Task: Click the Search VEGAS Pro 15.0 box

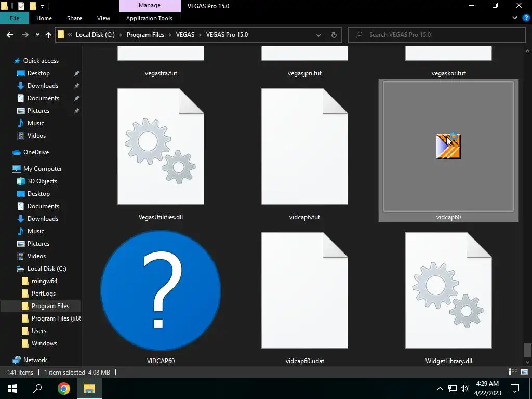Action: tap(437, 35)
